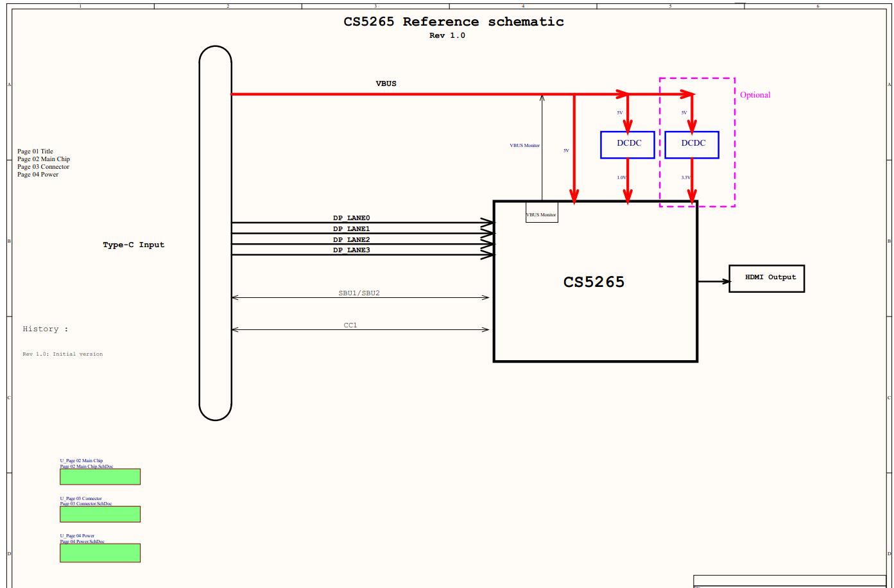894x588 pixels.
Task: Click the magenta Optional label
Action: [x=755, y=95]
